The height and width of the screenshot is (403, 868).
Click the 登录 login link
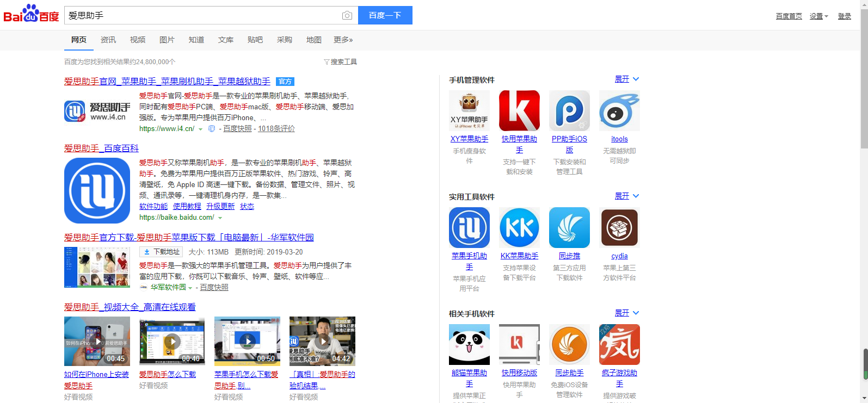click(845, 16)
